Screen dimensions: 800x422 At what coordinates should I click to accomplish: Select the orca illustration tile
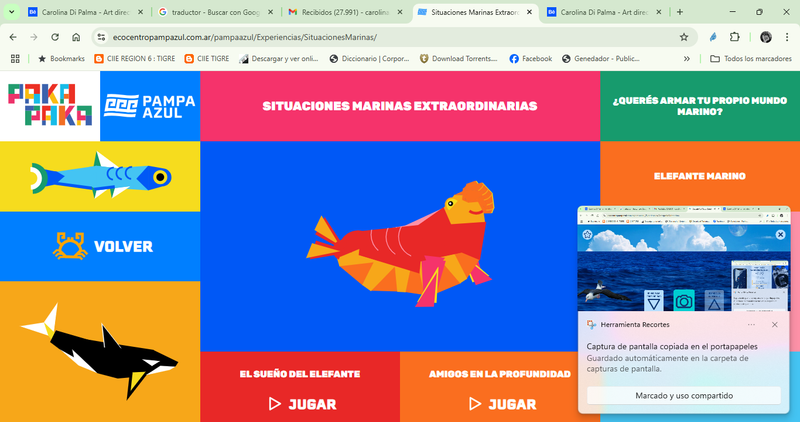(100, 352)
